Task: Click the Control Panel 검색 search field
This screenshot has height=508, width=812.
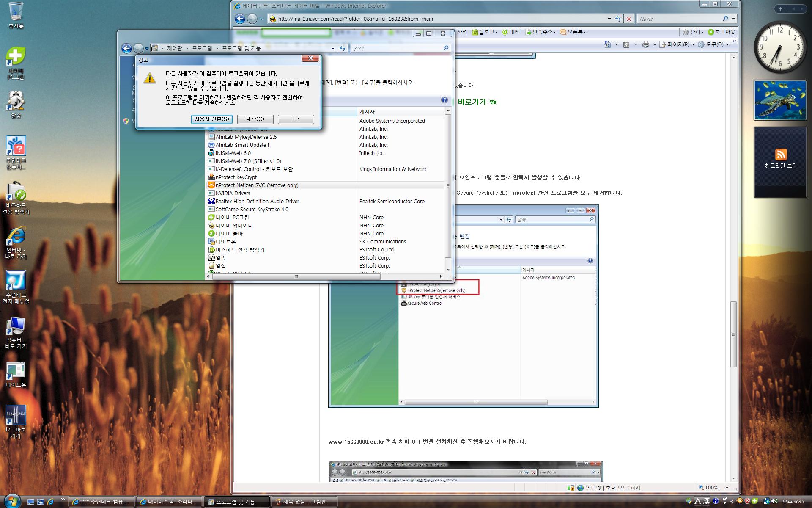Action: tap(400, 48)
